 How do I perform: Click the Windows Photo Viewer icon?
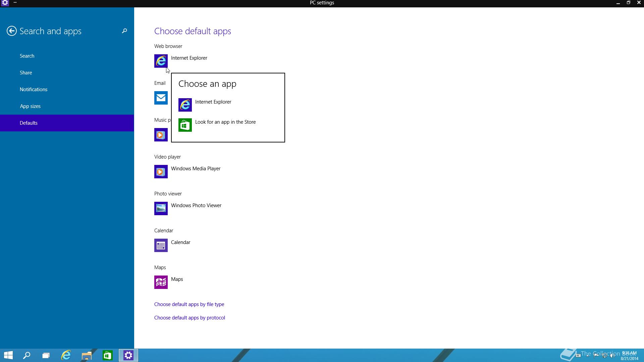click(161, 208)
